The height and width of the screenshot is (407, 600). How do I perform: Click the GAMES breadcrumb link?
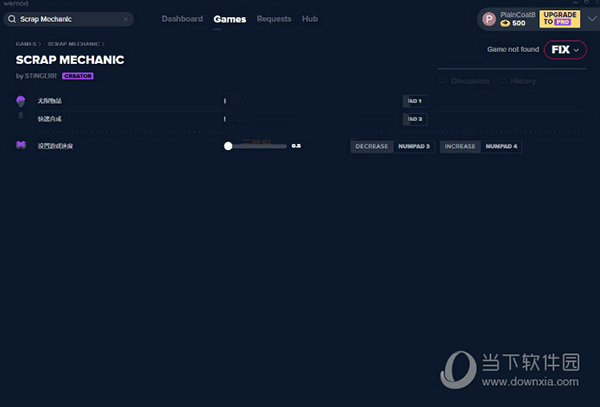(x=26, y=44)
